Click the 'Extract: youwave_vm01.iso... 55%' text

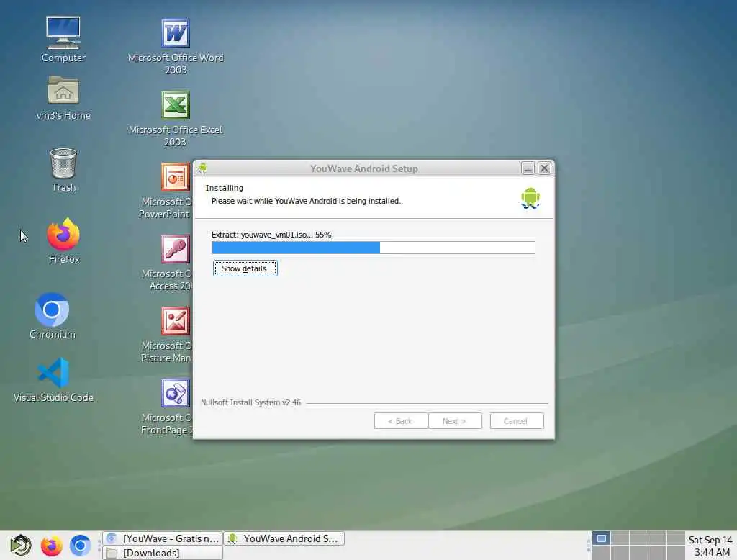click(x=271, y=235)
